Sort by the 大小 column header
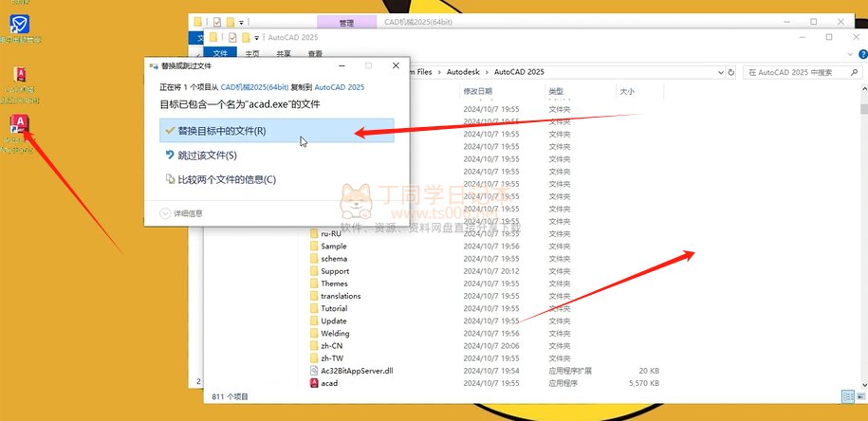 click(627, 91)
